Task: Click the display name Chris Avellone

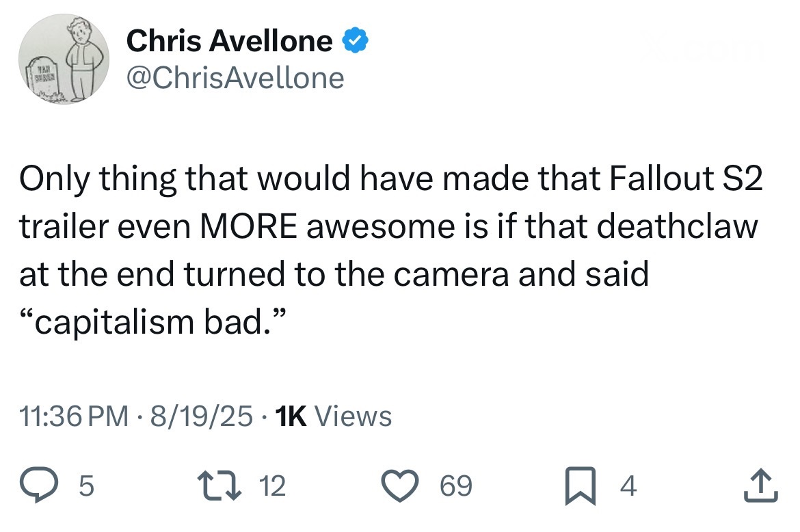Action: point(230,42)
